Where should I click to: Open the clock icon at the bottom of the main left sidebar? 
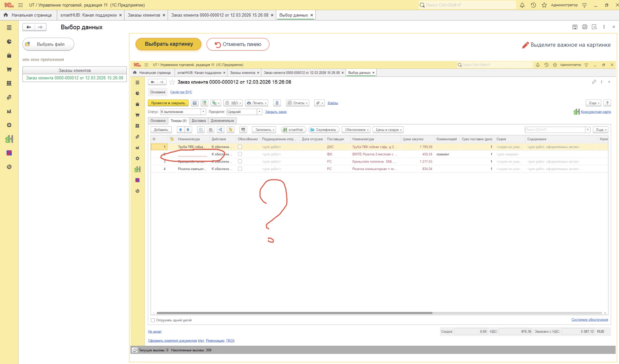pyautogui.click(x=9, y=167)
